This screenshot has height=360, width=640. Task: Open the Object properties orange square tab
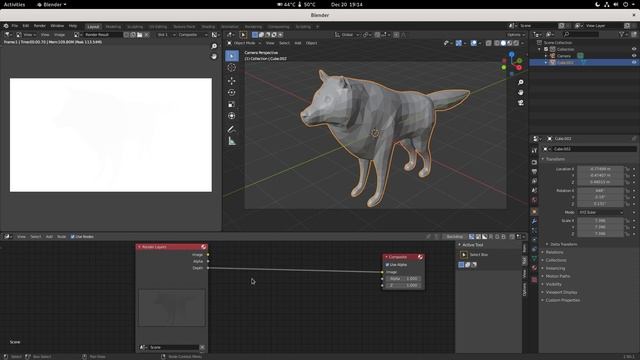pyautogui.click(x=534, y=212)
